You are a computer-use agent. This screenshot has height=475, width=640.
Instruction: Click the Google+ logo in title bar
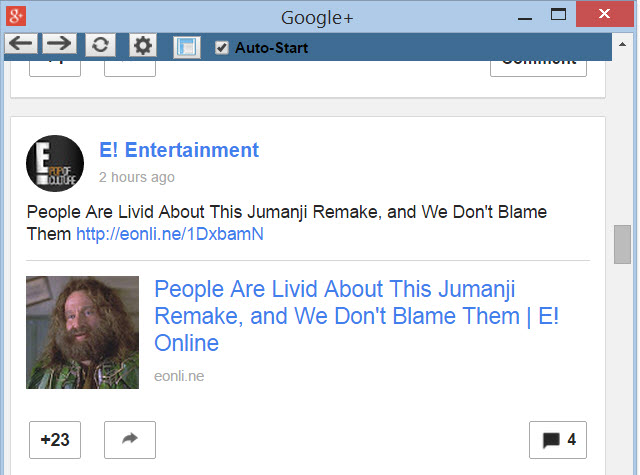(16, 16)
